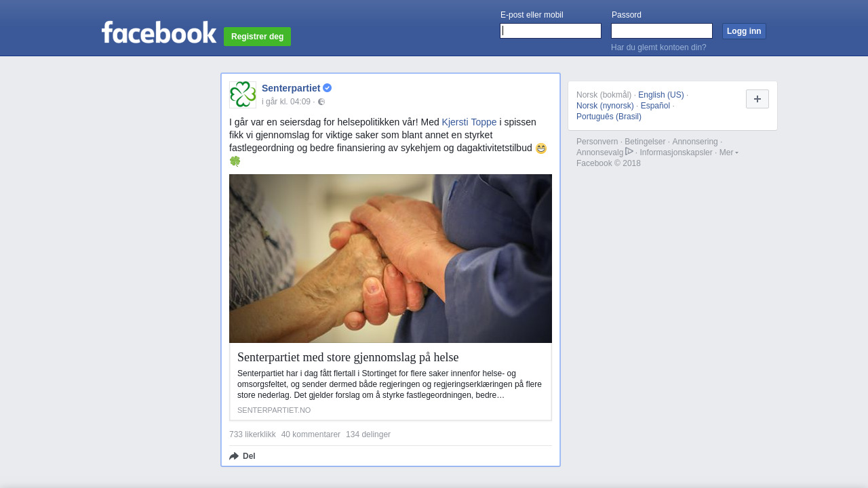Switch language to English (US)
This screenshot has width=868, height=488.
pyautogui.click(x=661, y=95)
